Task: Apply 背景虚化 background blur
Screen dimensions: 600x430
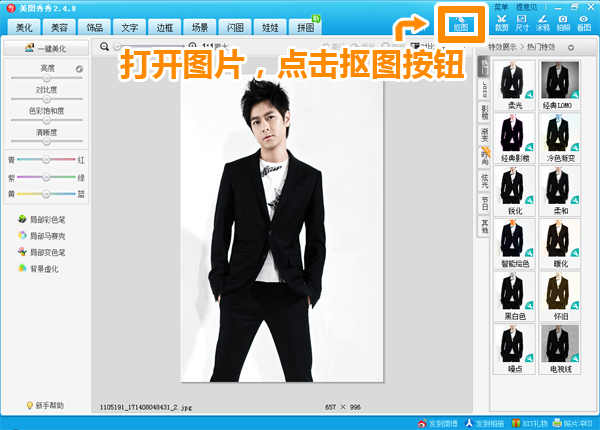Action: coord(38,269)
